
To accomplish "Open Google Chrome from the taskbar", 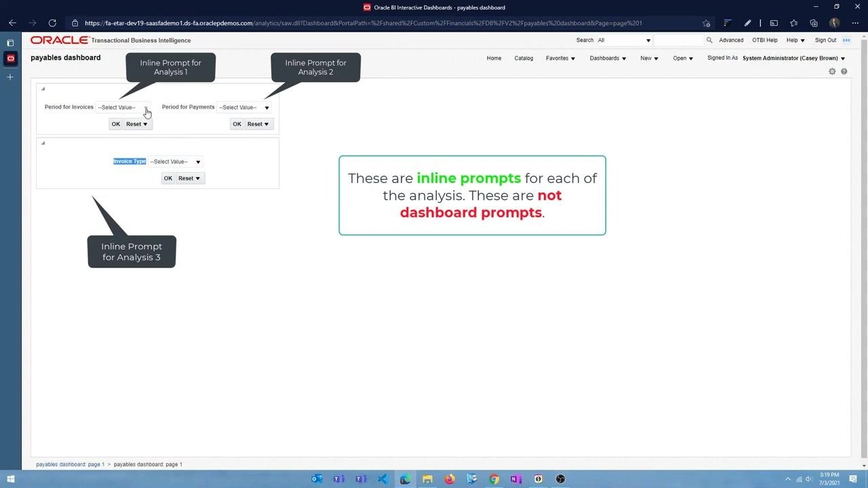I will click(494, 479).
